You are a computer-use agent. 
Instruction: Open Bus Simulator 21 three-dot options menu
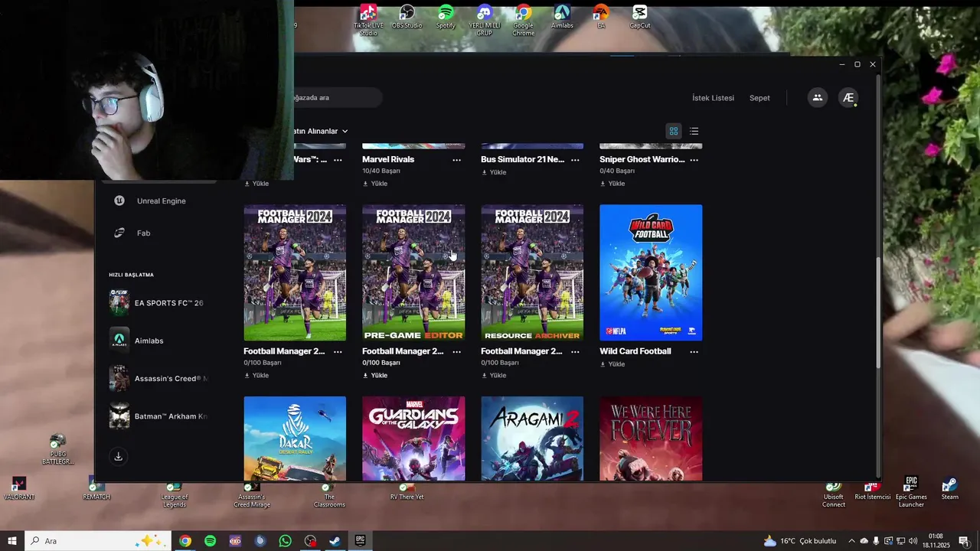point(575,160)
